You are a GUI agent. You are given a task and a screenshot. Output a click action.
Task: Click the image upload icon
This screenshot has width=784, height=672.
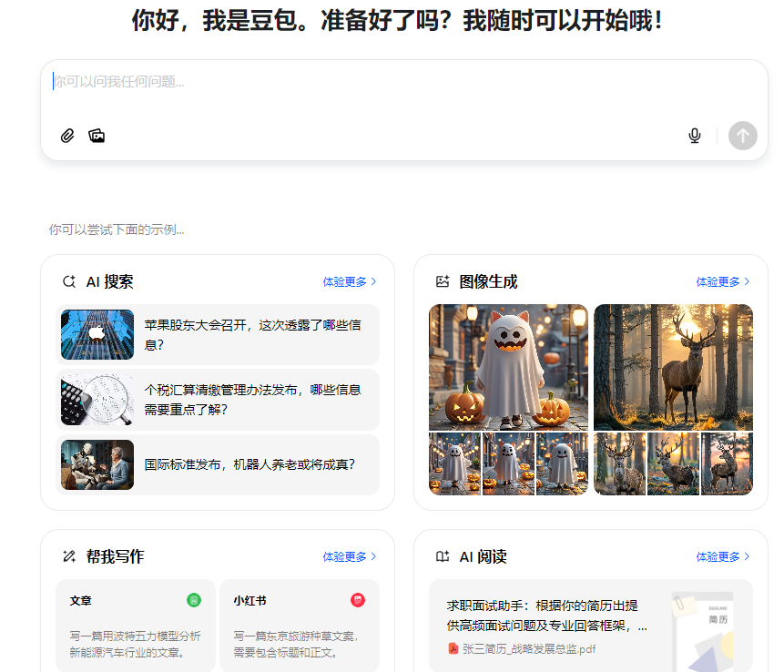pos(97,136)
